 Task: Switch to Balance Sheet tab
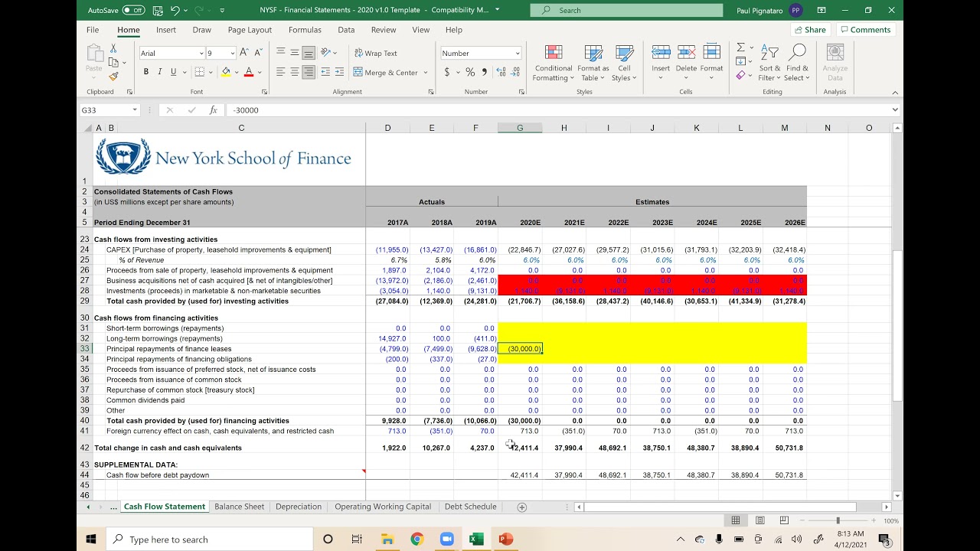239,507
